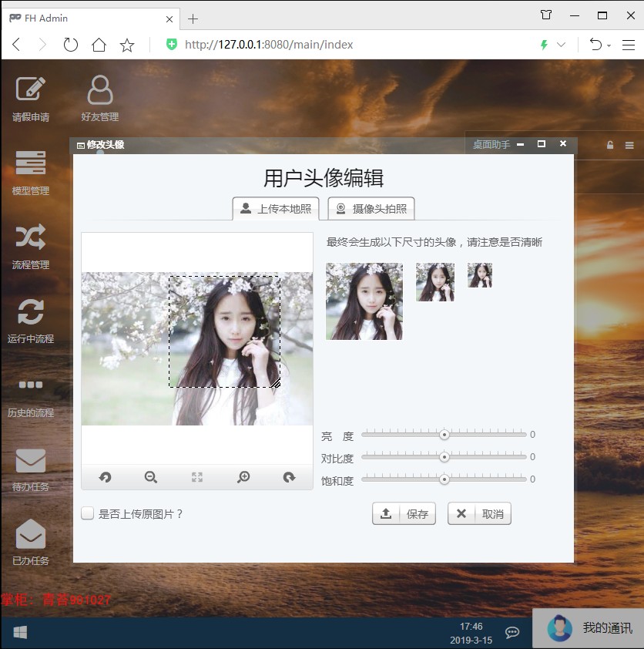
Task: Reload the browser page
Action: pos(71,44)
